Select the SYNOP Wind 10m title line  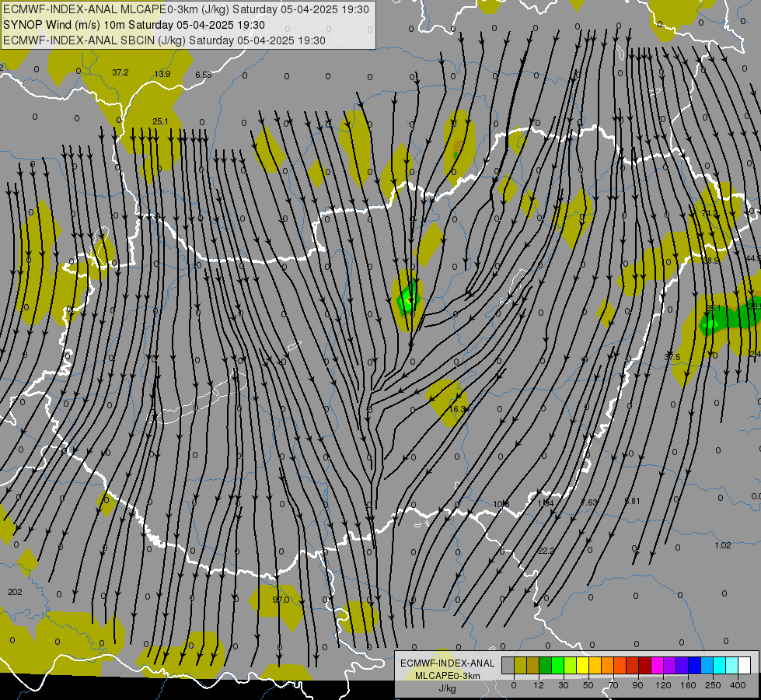[134, 25]
